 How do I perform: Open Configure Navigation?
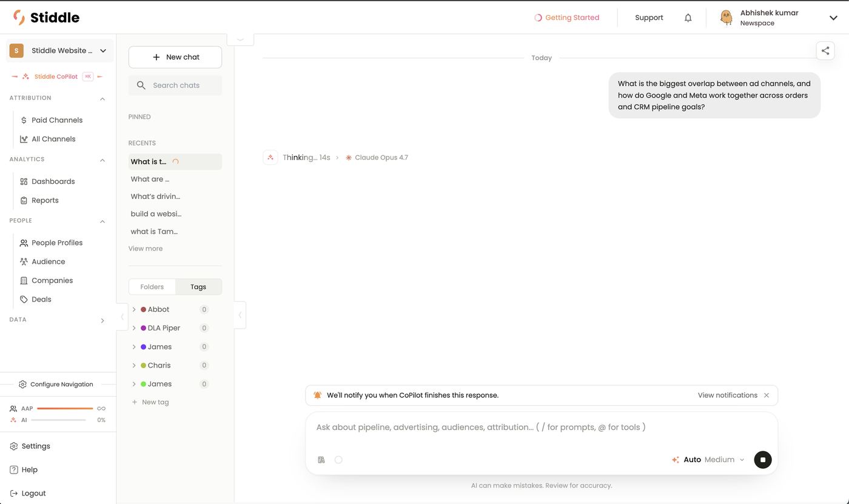(x=56, y=385)
